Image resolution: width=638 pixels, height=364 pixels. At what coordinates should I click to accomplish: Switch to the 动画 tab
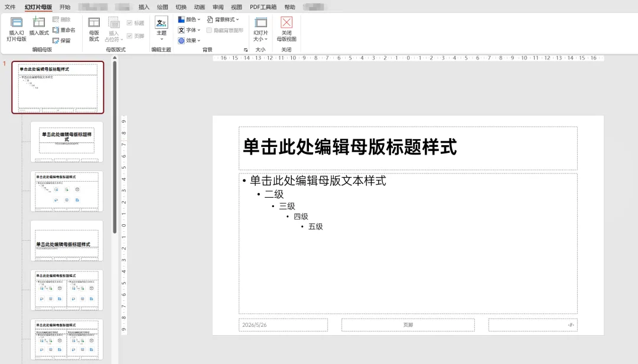tap(200, 7)
